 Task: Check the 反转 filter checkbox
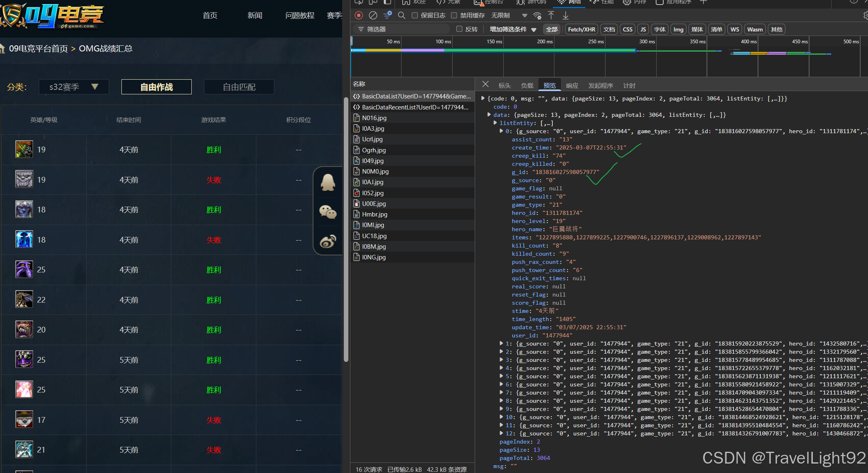(459, 29)
